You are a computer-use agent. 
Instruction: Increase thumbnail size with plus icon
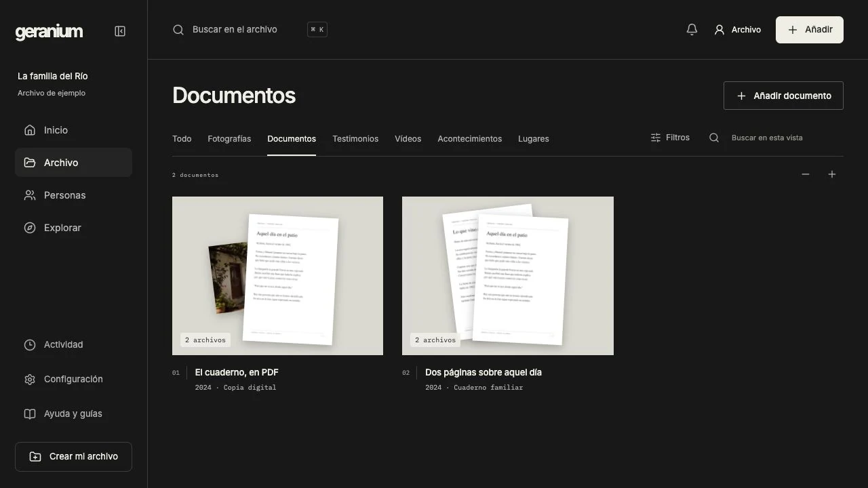(832, 174)
